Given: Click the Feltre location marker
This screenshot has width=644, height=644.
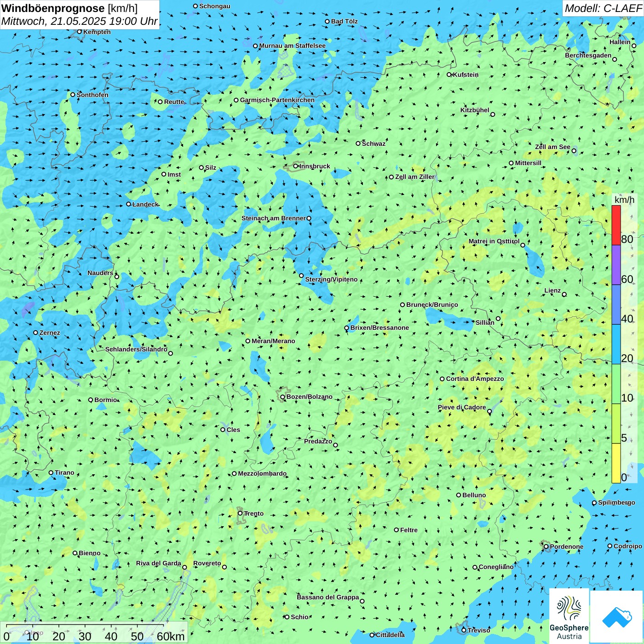Looking at the screenshot, I should tap(397, 530).
